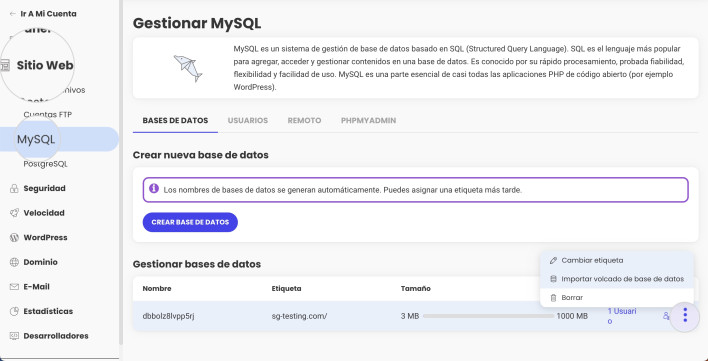Image resolution: width=708 pixels, height=361 pixels.
Task: Click the Seguridad lock icon
Action: tap(14, 189)
